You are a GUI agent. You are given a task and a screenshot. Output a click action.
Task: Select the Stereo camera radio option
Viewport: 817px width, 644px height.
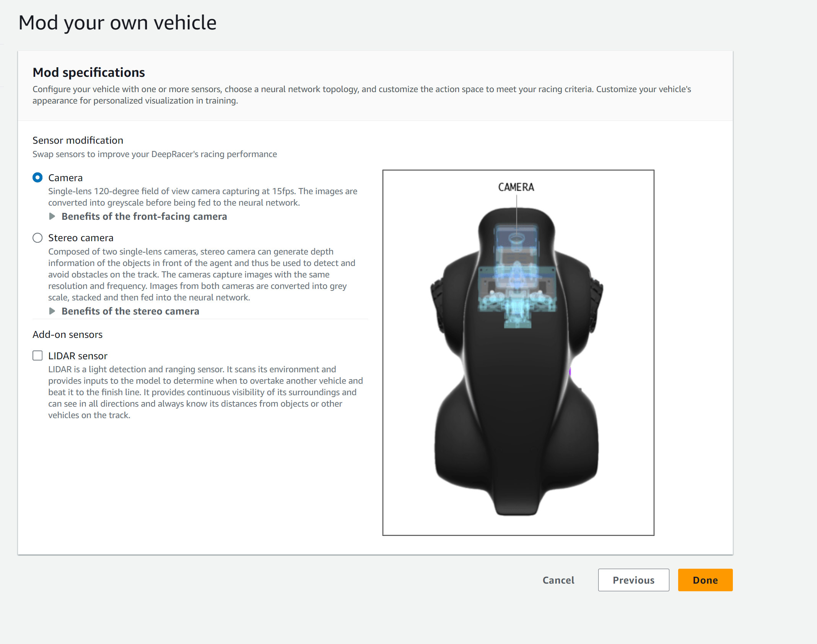coord(37,238)
